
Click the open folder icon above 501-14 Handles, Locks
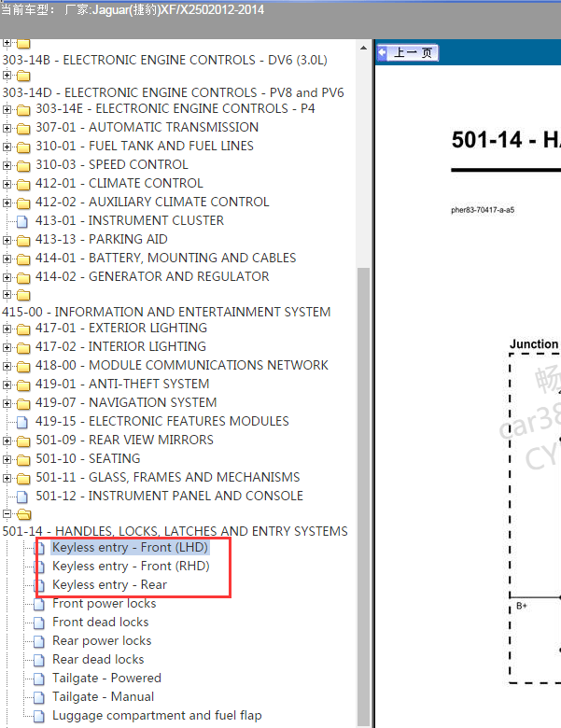pyautogui.click(x=23, y=514)
